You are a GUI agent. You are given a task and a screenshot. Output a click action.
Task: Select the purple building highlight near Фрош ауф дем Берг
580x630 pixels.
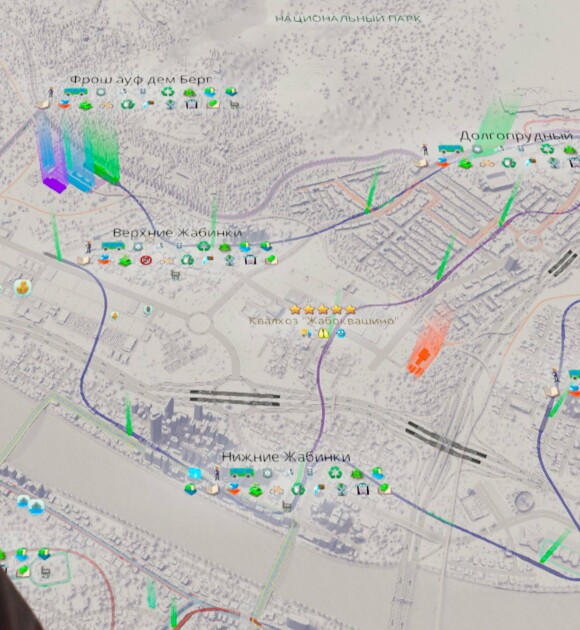tap(53, 153)
